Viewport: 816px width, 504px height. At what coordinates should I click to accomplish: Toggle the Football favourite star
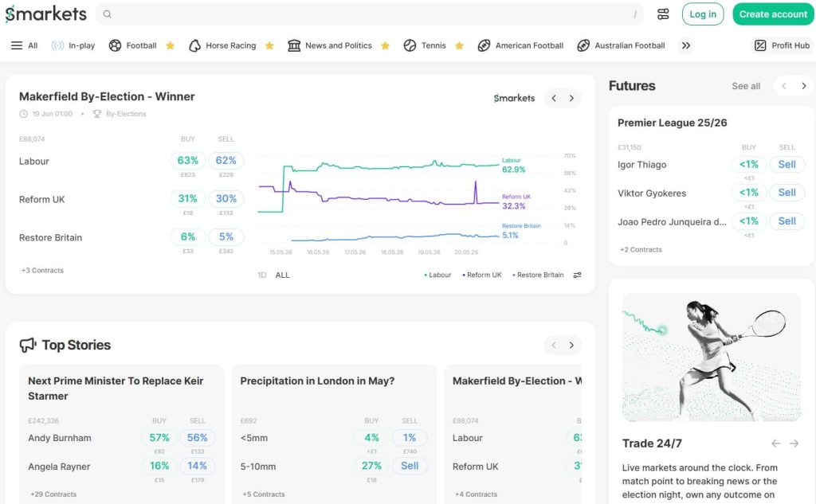171,45
